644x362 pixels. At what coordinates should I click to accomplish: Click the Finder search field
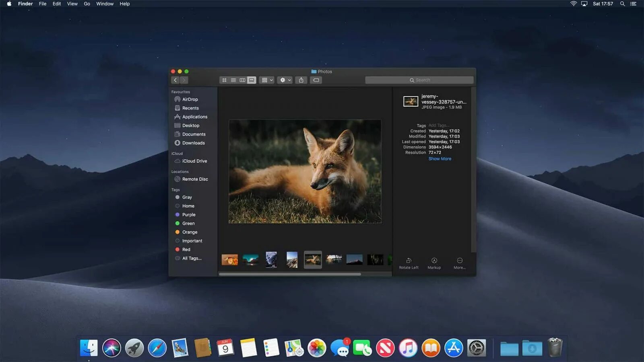point(419,80)
